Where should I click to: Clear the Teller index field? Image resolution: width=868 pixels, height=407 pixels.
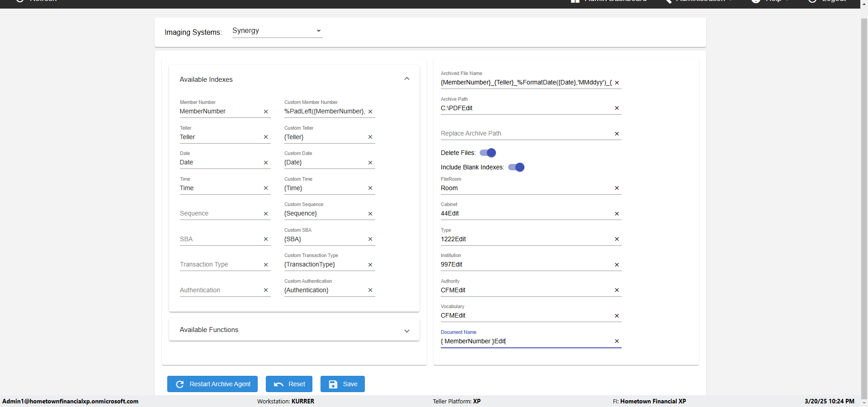pos(266,137)
